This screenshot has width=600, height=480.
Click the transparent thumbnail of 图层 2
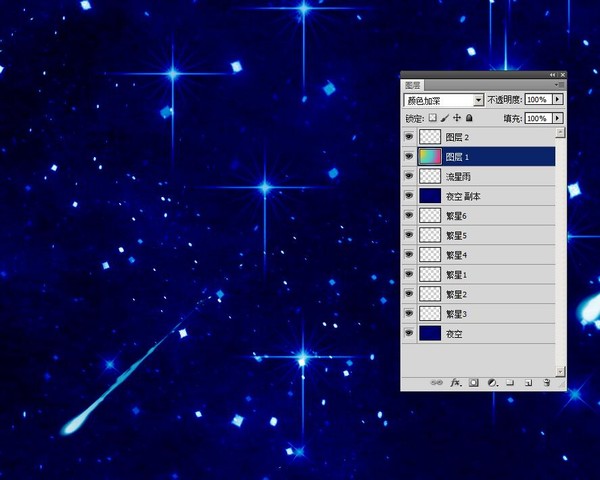pos(430,137)
